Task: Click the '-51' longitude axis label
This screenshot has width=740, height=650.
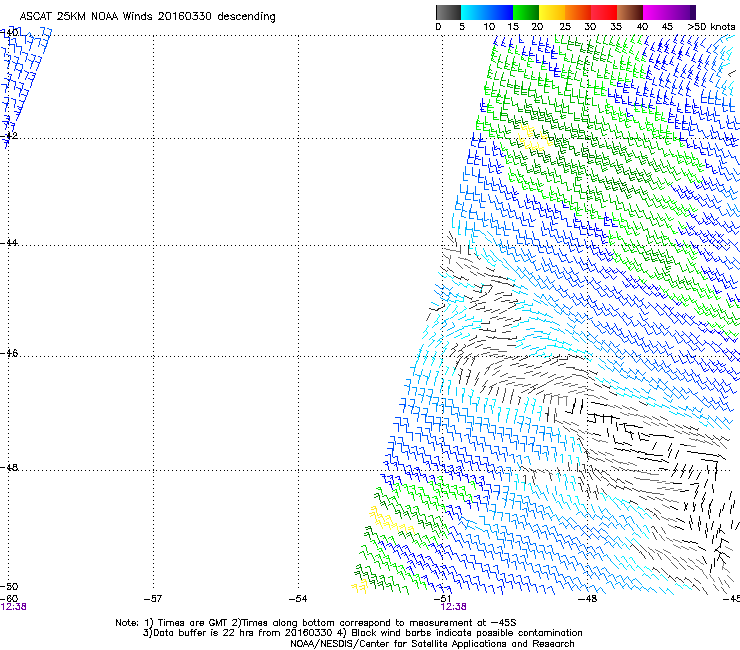Action: click(x=443, y=599)
